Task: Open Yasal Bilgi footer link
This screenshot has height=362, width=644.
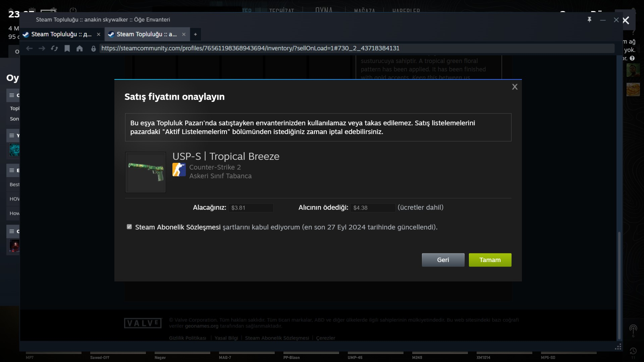Action: click(x=226, y=338)
